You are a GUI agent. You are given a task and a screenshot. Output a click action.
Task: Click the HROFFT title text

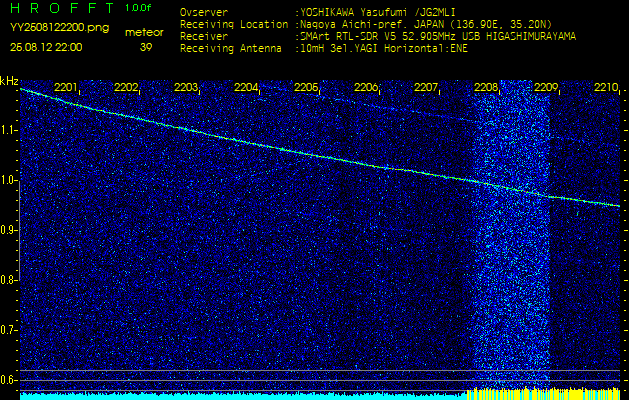[64, 8]
